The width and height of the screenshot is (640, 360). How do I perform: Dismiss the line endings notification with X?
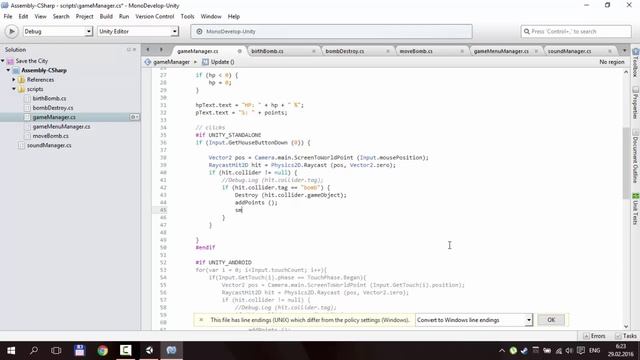[201, 320]
